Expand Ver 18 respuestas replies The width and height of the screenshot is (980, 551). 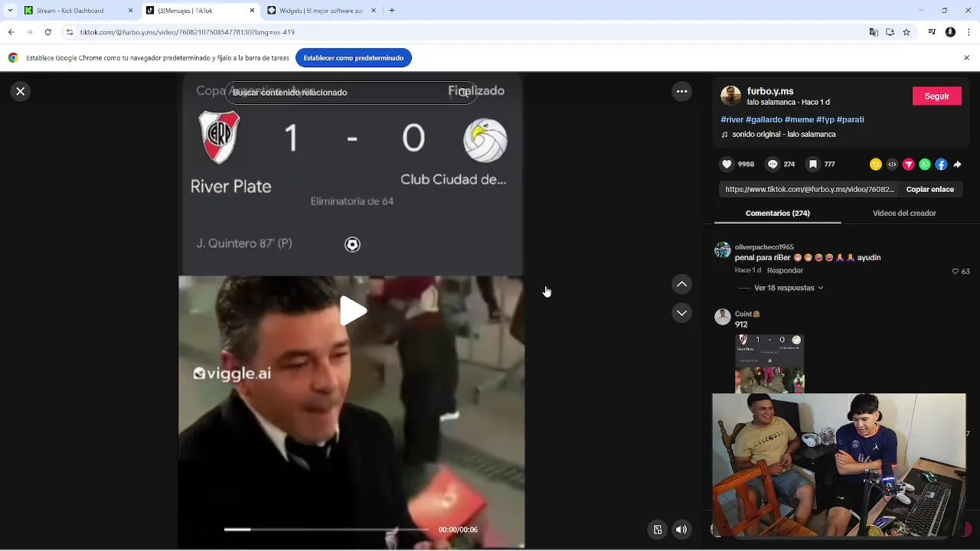pos(788,288)
